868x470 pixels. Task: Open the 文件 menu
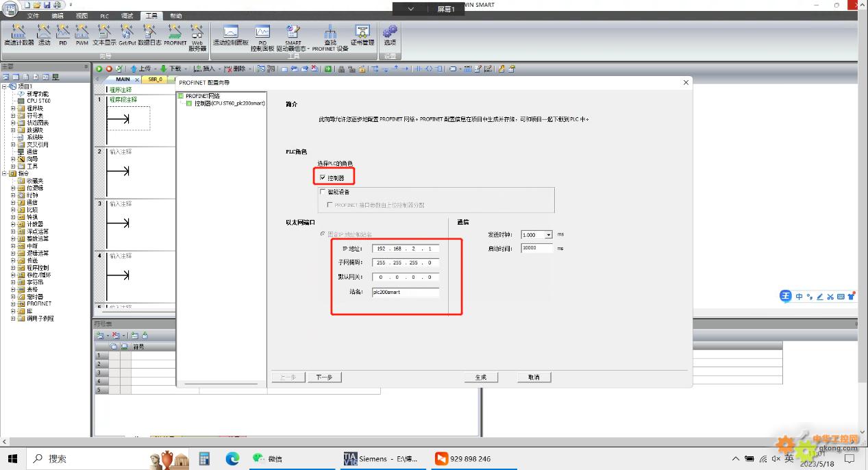tap(33, 16)
